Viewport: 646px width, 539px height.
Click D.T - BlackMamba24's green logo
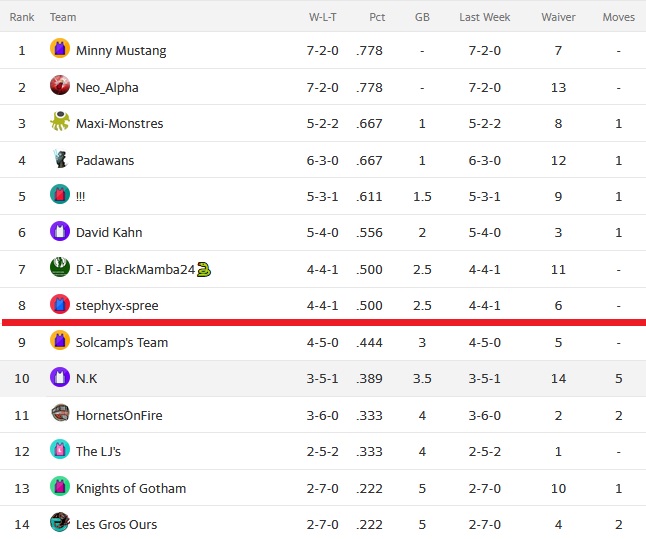point(60,267)
